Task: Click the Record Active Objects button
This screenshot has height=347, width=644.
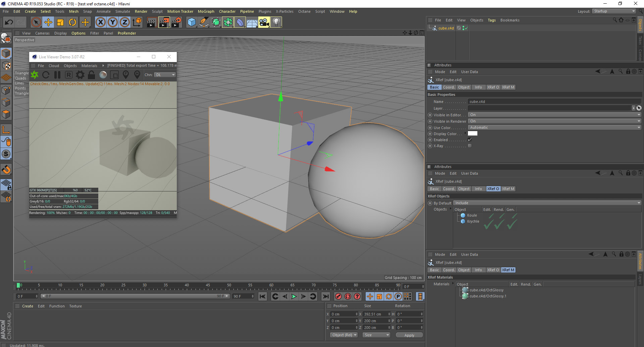Action: pos(338,296)
